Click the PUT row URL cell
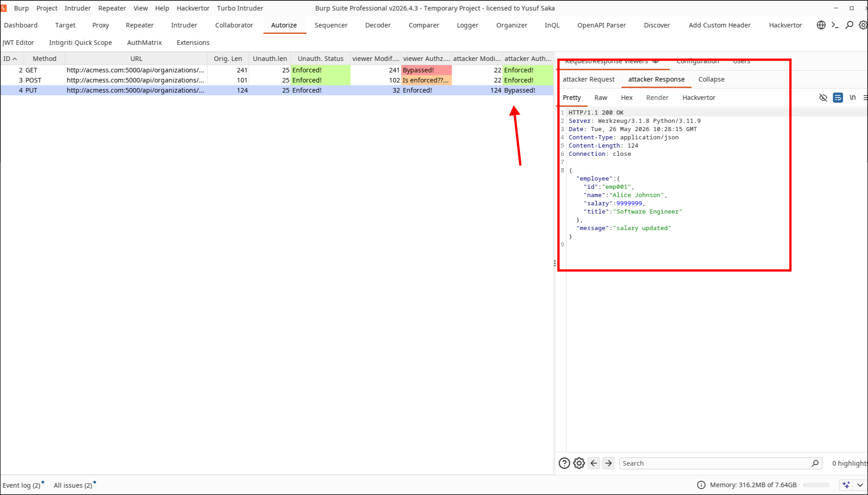 [x=136, y=90]
